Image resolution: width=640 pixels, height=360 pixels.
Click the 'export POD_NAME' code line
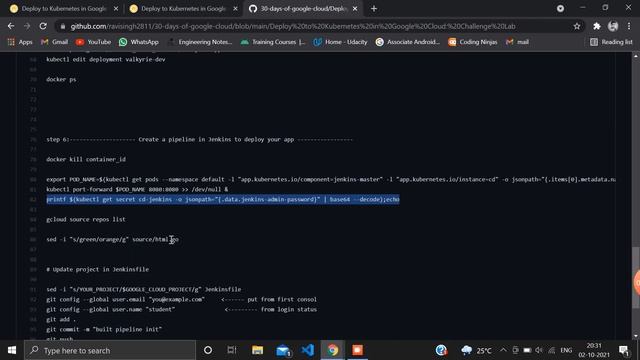click(331, 179)
